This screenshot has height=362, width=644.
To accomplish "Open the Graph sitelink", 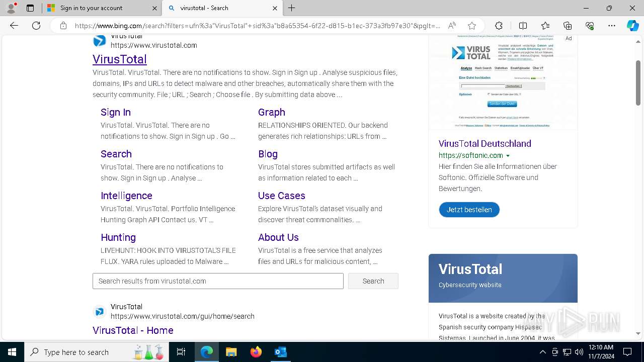I will tap(272, 112).
